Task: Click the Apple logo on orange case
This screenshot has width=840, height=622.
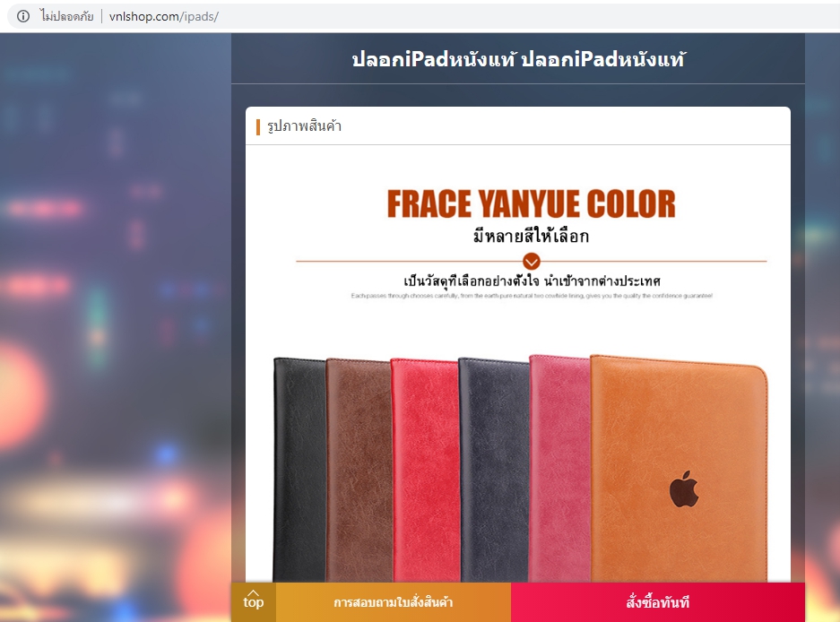Action: 684,489
